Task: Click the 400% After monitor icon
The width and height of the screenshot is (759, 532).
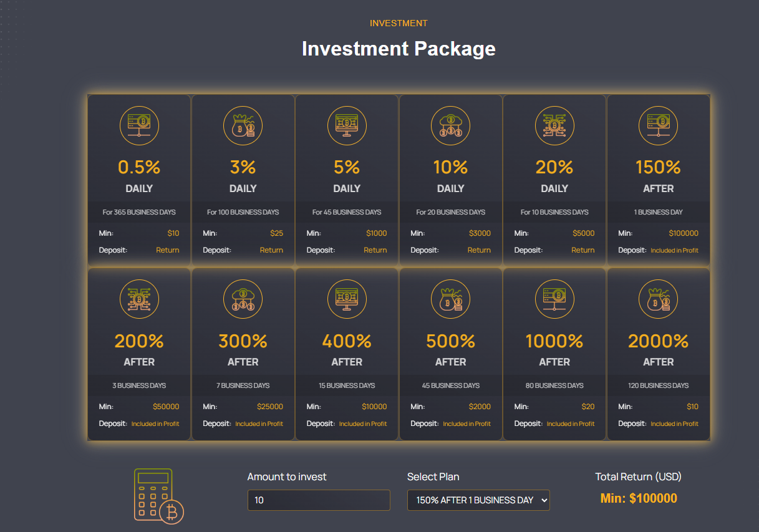Action: [x=347, y=299]
